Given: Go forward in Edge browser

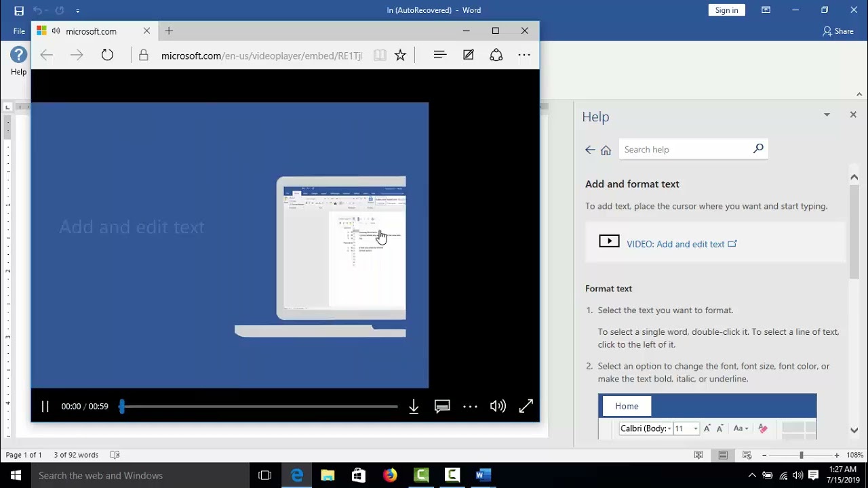Looking at the screenshot, I should (x=77, y=56).
